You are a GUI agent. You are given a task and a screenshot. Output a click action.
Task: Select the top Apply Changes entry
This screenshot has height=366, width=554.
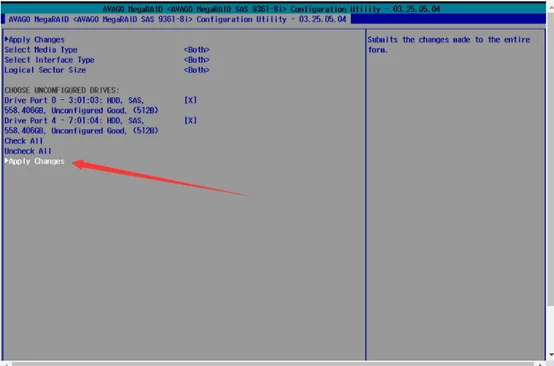(36, 40)
